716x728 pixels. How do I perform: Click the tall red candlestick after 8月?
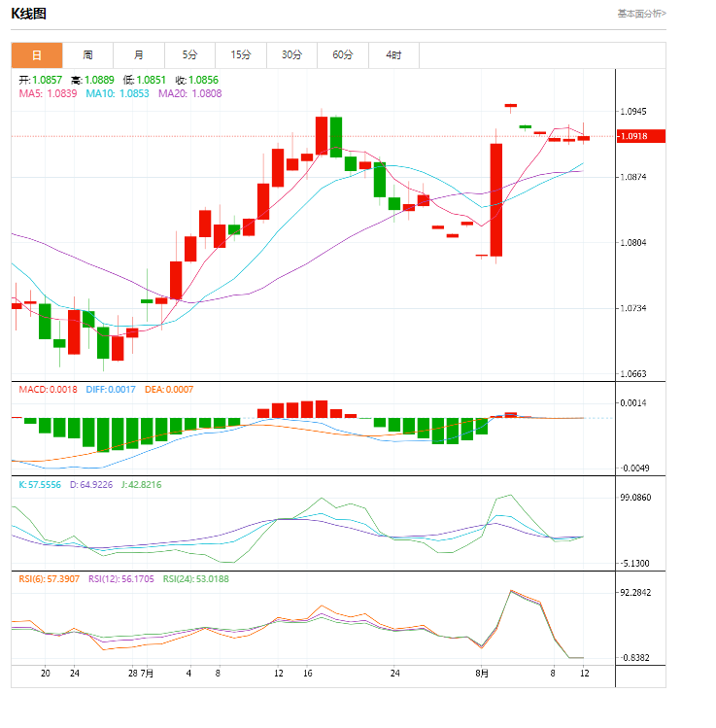496,199
